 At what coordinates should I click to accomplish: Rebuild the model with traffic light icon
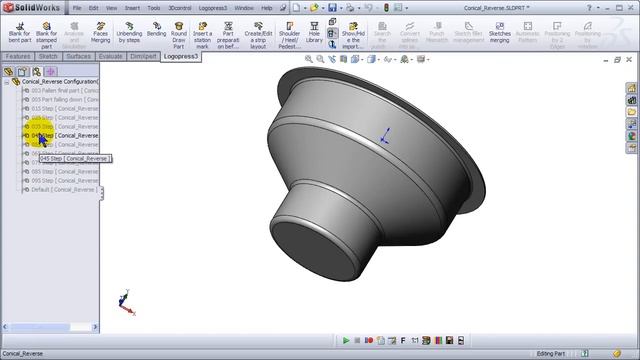pyautogui.click(x=386, y=8)
